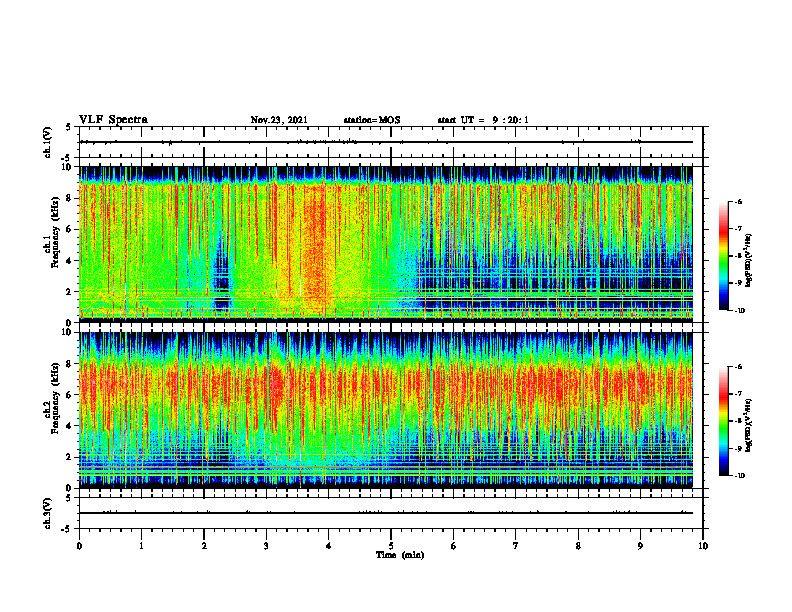Click the "ch.1(V)" waveform axis label

pos(48,142)
